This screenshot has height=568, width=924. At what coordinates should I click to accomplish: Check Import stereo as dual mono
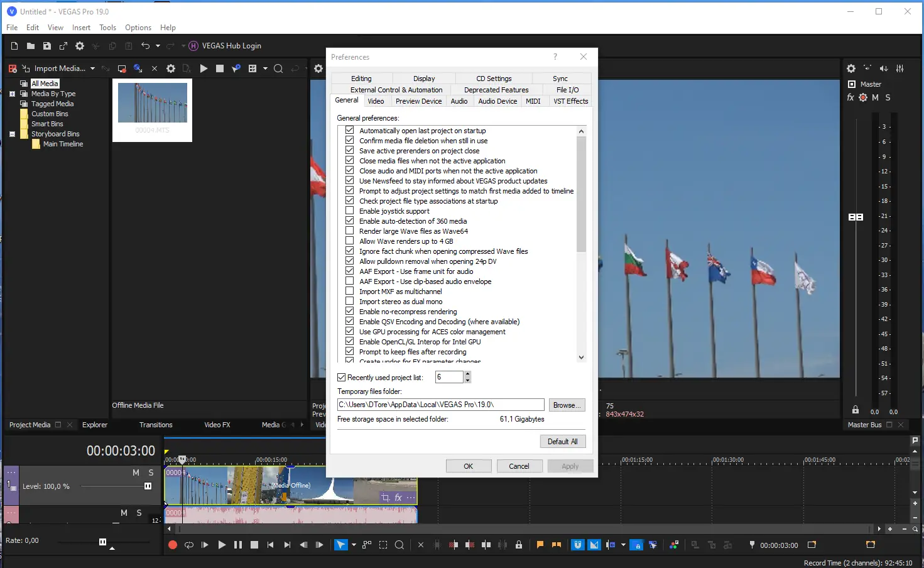(x=350, y=302)
